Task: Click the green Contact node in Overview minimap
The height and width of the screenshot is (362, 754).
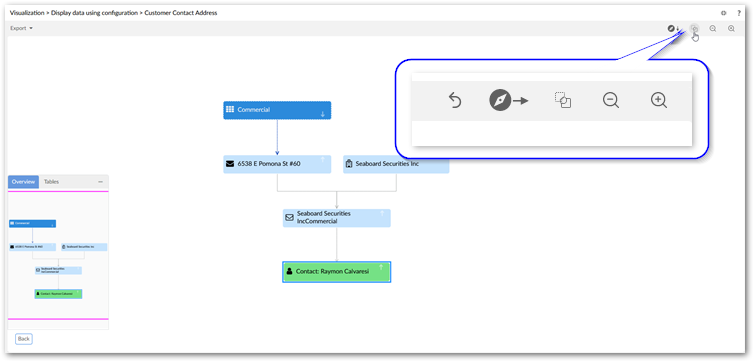Action: click(x=59, y=293)
